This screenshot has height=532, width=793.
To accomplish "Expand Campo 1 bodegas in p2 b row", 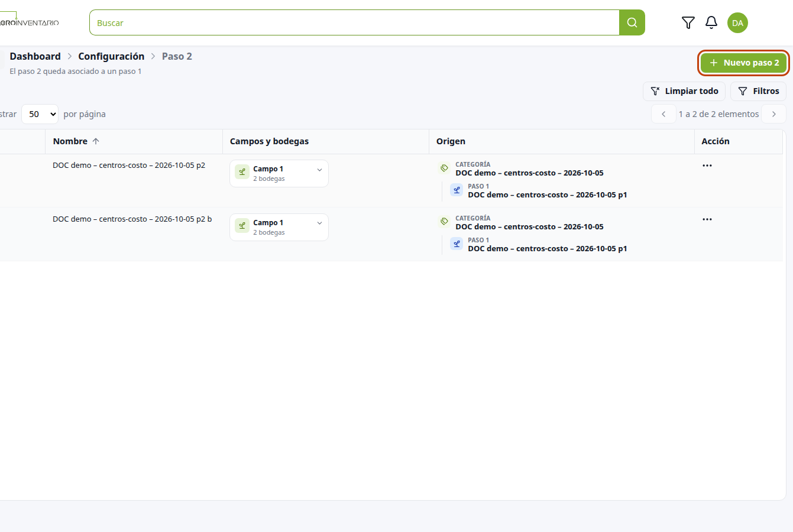I will (x=319, y=224).
